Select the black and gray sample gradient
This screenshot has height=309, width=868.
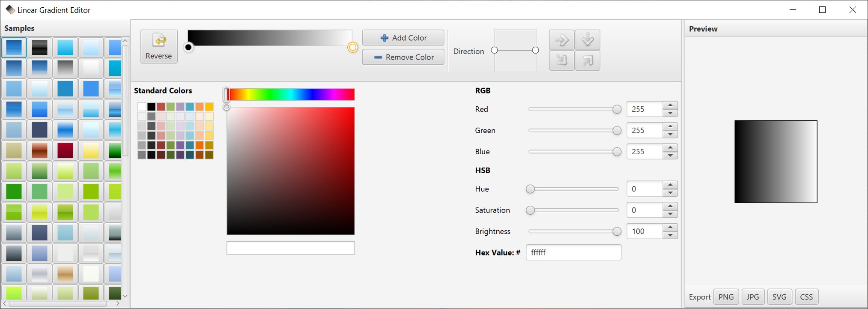click(39, 47)
